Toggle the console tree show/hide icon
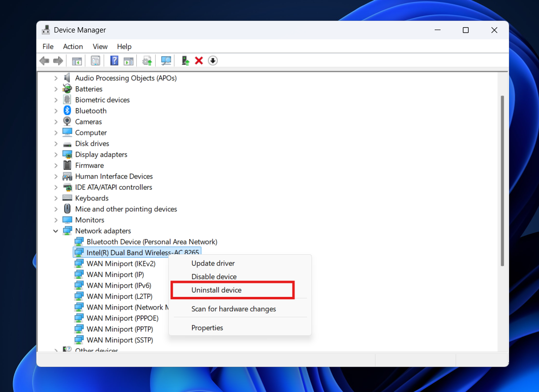The width and height of the screenshot is (539, 392). (76, 60)
